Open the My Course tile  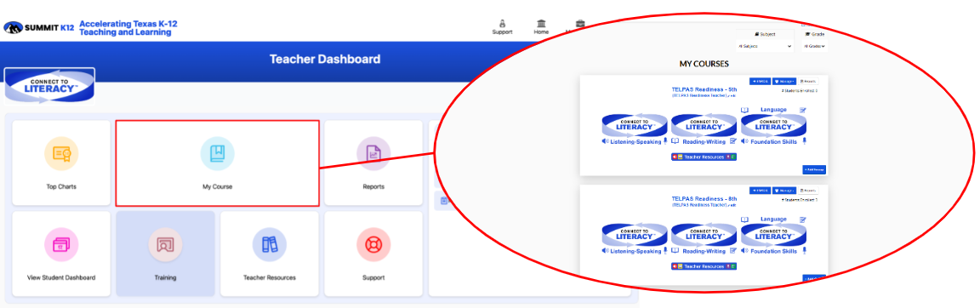pyautogui.click(x=218, y=163)
